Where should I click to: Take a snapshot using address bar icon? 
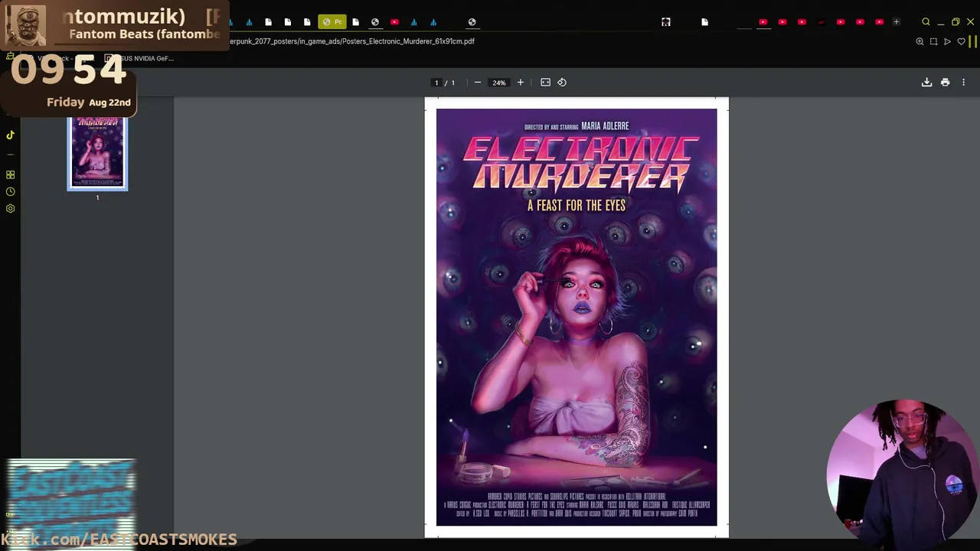click(x=933, y=41)
